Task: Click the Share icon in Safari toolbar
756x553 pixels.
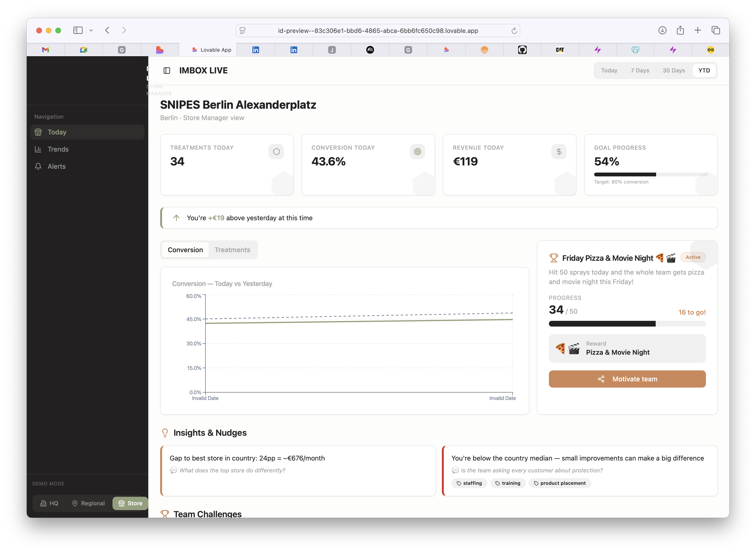Action: 680,31
